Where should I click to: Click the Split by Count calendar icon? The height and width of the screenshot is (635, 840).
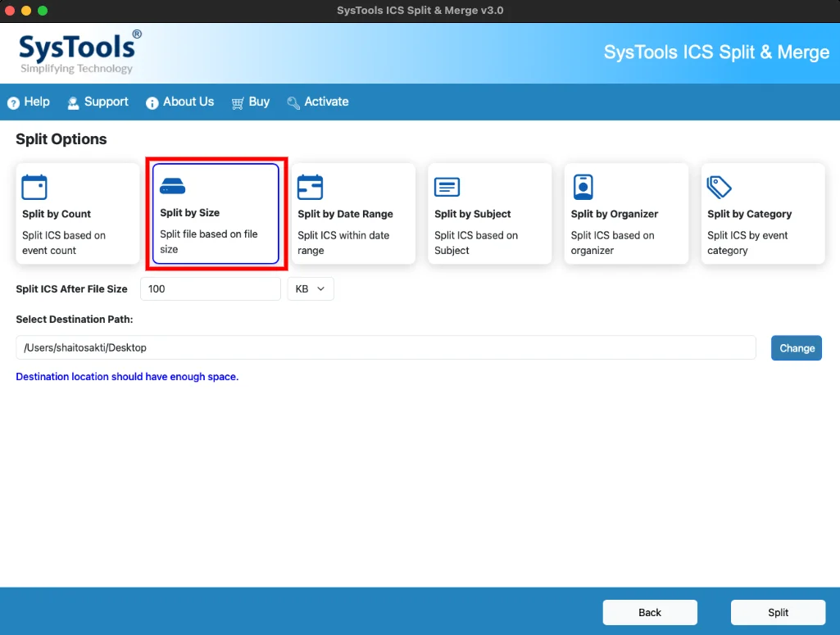34,188
